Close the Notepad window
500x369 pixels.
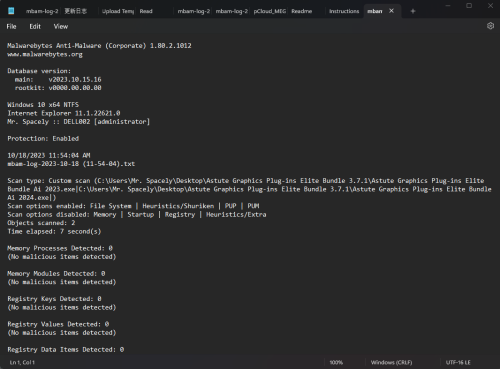(490, 6)
